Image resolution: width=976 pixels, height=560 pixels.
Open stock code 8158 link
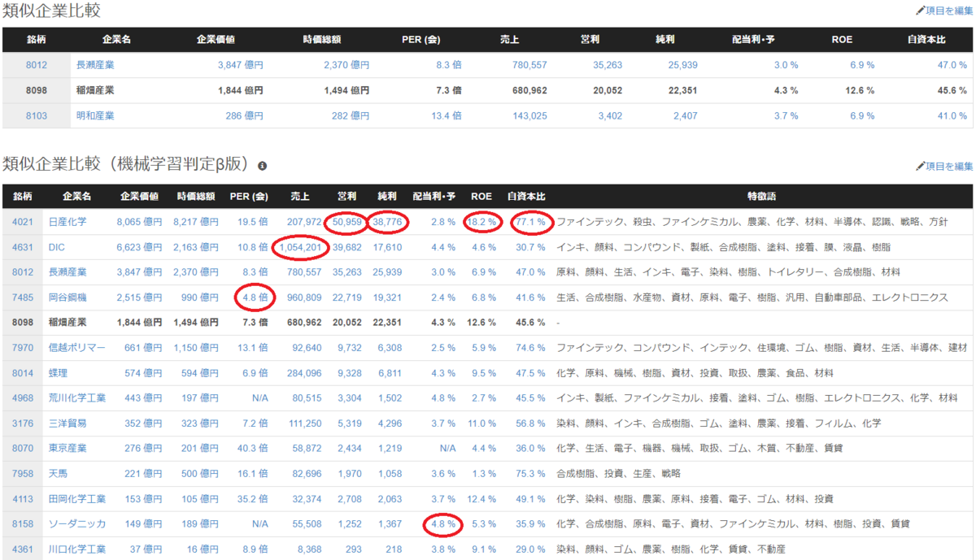click(23, 524)
